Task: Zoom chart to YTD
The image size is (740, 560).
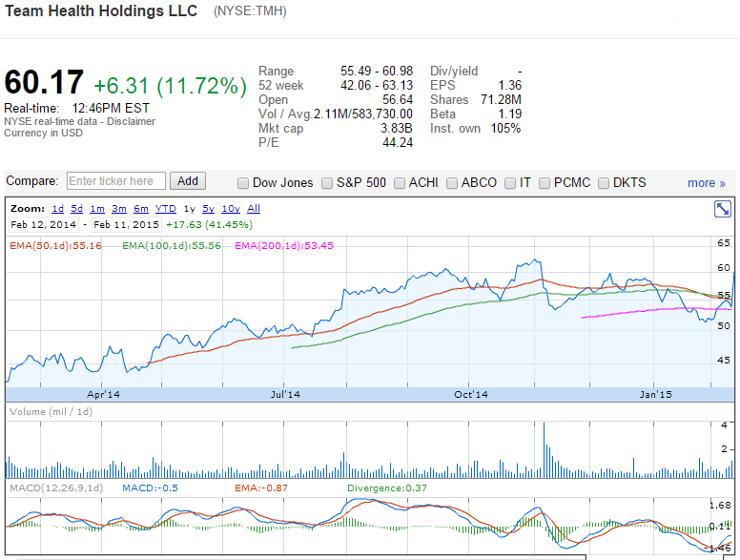Action: [x=165, y=208]
